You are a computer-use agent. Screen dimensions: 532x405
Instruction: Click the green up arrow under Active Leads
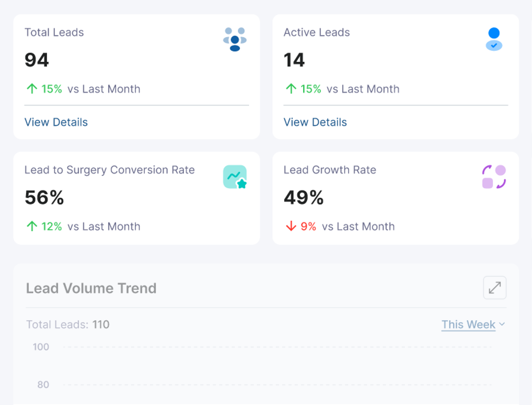(291, 89)
